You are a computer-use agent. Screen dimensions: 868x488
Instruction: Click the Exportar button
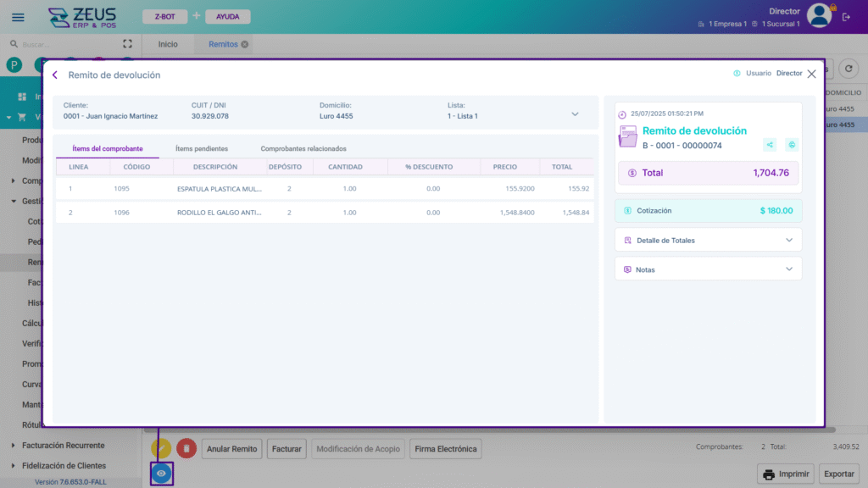click(x=838, y=474)
